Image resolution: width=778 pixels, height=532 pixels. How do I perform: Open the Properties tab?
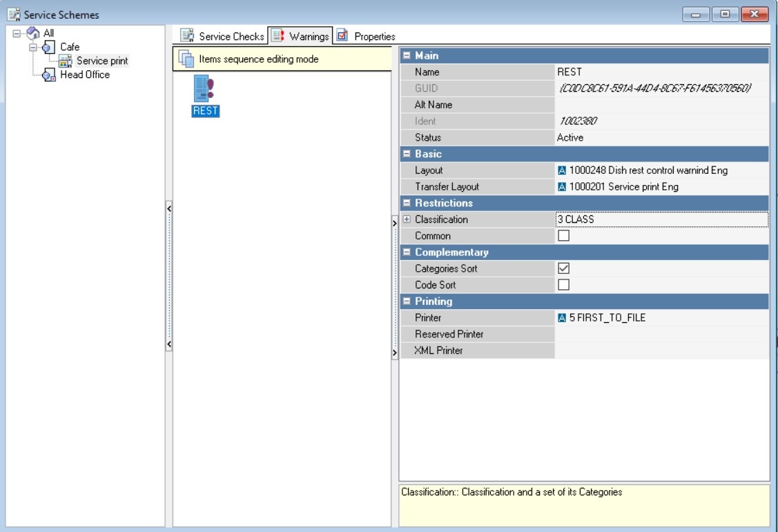(x=367, y=37)
